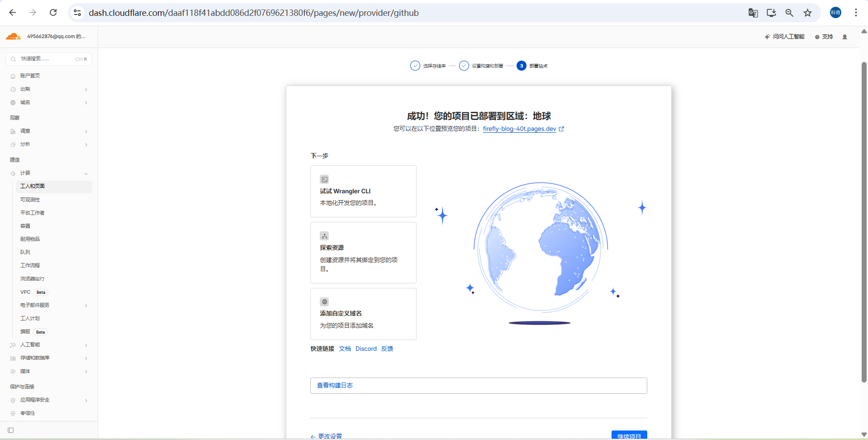Click the browser address bar URL
Image resolution: width=868 pixels, height=440 pixels.
(254, 13)
